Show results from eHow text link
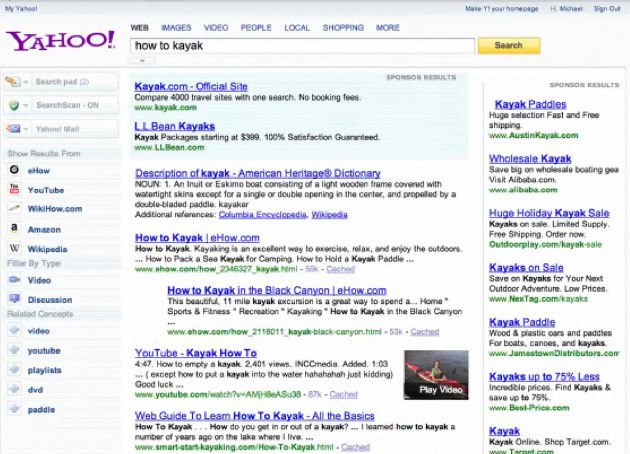This screenshot has height=454, width=630. [x=39, y=171]
